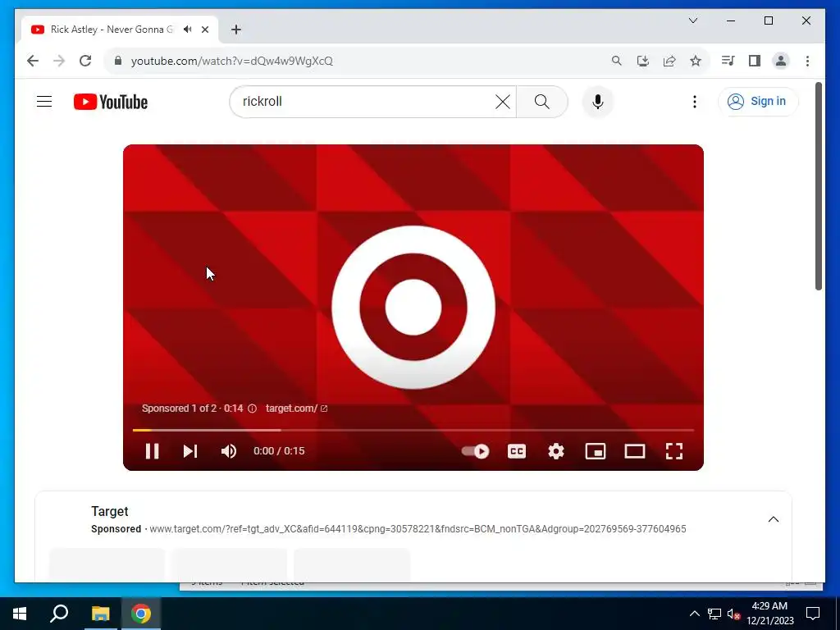Open YouTube settings three-dot menu
840x630 pixels.
pyautogui.click(x=694, y=101)
